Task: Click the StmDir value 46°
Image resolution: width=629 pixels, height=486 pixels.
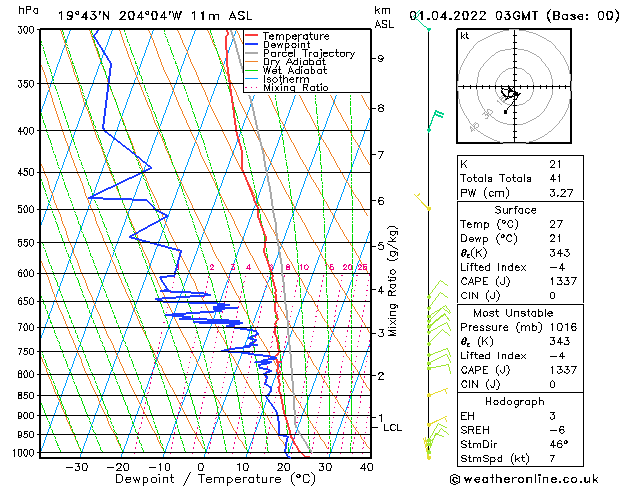Action: pos(559,444)
